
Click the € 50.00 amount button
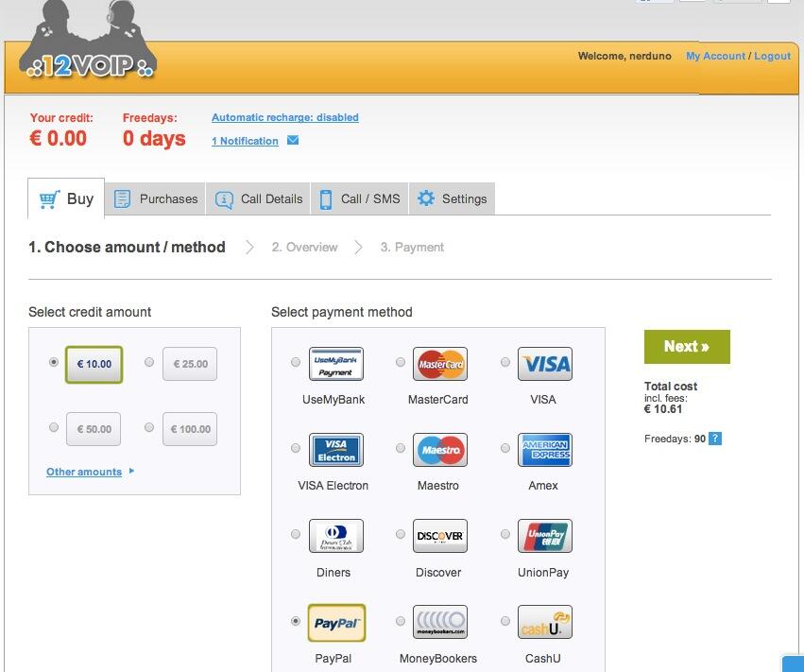click(94, 429)
